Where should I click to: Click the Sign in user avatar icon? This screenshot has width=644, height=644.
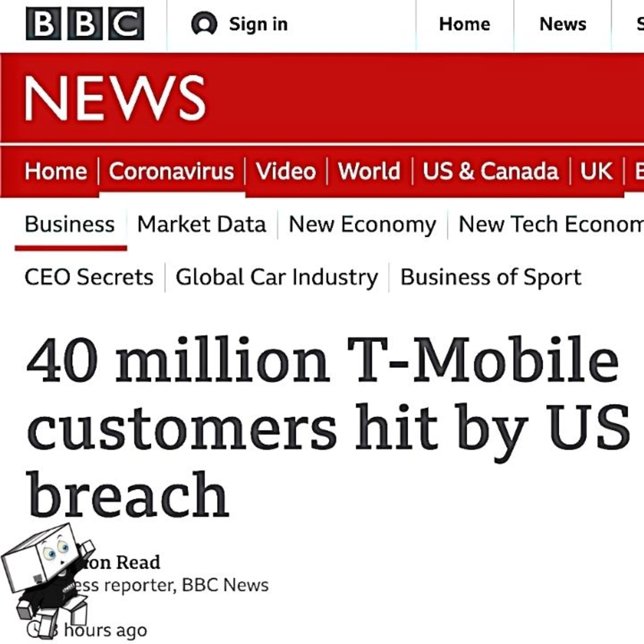click(x=204, y=23)
